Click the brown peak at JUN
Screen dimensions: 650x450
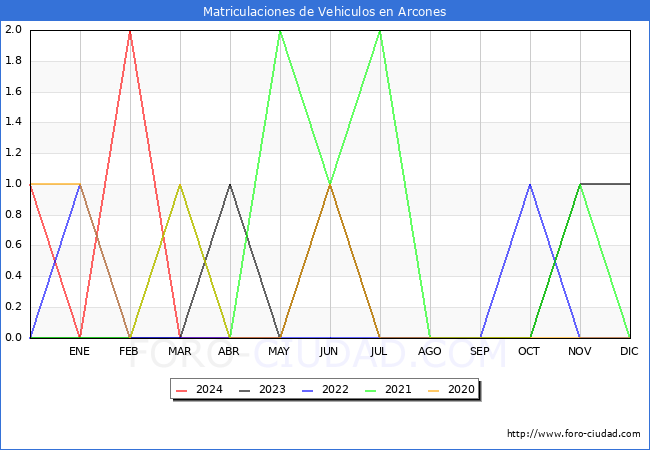click(330, 185)
